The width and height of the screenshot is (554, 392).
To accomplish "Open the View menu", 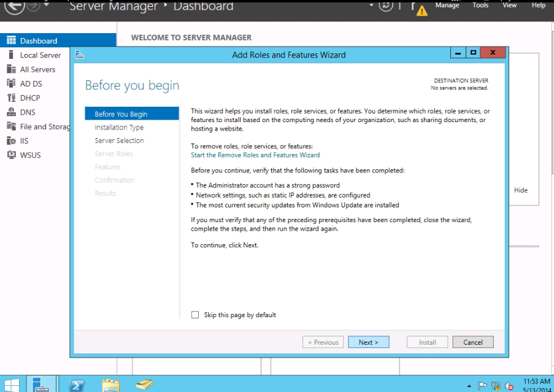I will click(509, 5).
